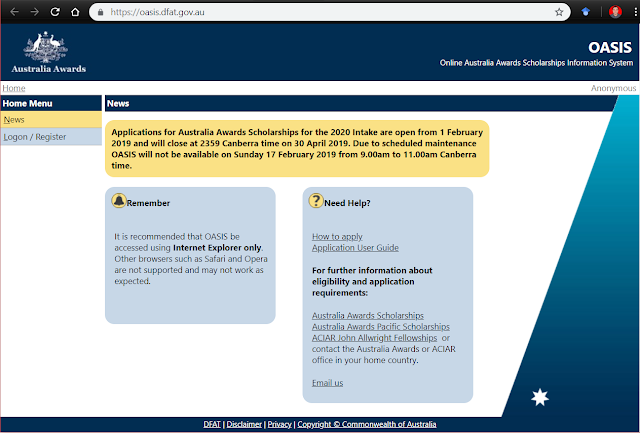This screenshot has height=433, width=640.
Task: Click the padlock site security icon
Action: (101, 12)
